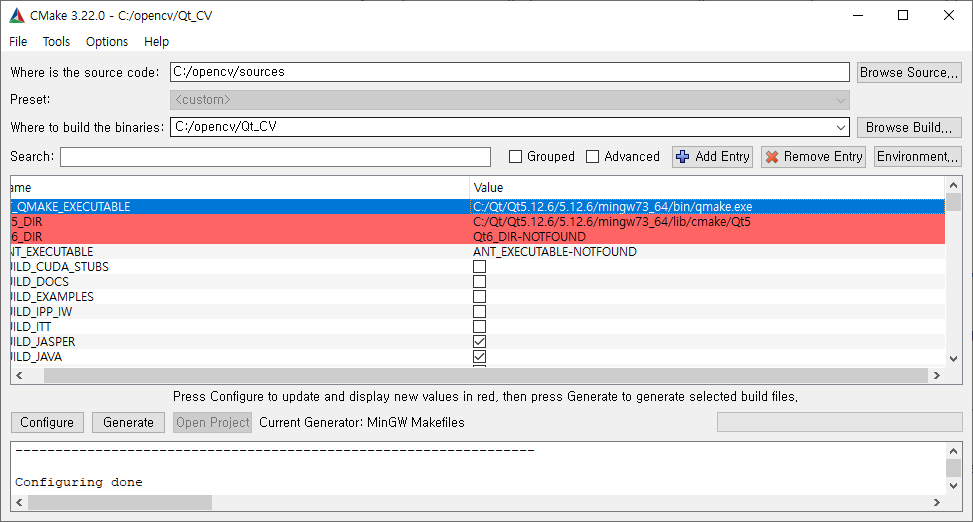
Task: Toggle the Grouped checkbox
Action: tap(515, 156)
